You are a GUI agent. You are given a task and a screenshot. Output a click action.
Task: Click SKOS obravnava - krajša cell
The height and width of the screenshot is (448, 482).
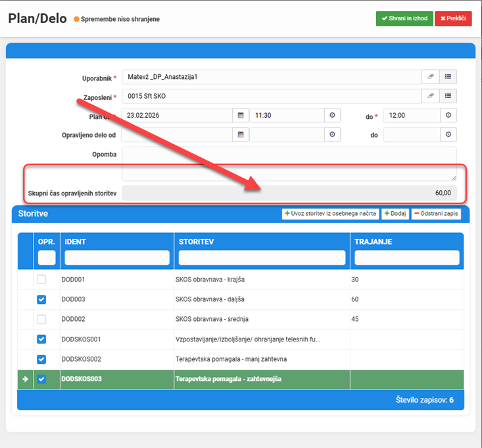coord(262,280)
